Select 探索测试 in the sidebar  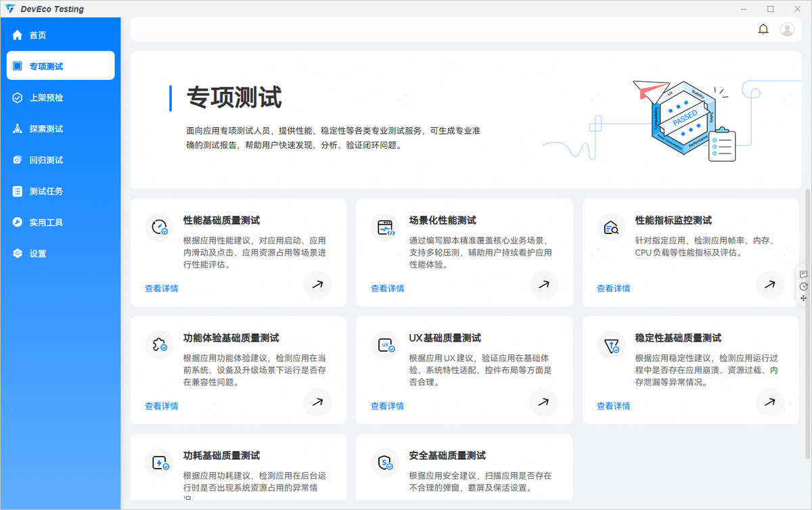coord(46,129)
